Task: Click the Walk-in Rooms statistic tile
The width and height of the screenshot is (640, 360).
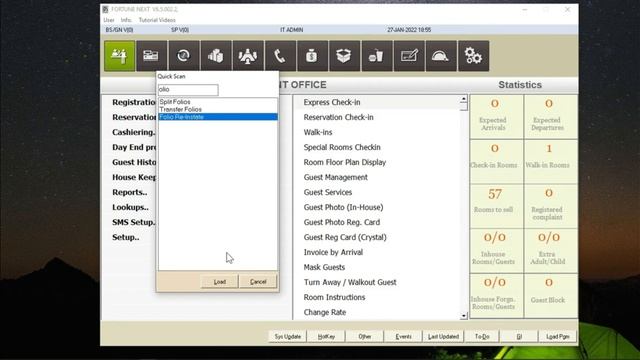Action: coord(551,162)
